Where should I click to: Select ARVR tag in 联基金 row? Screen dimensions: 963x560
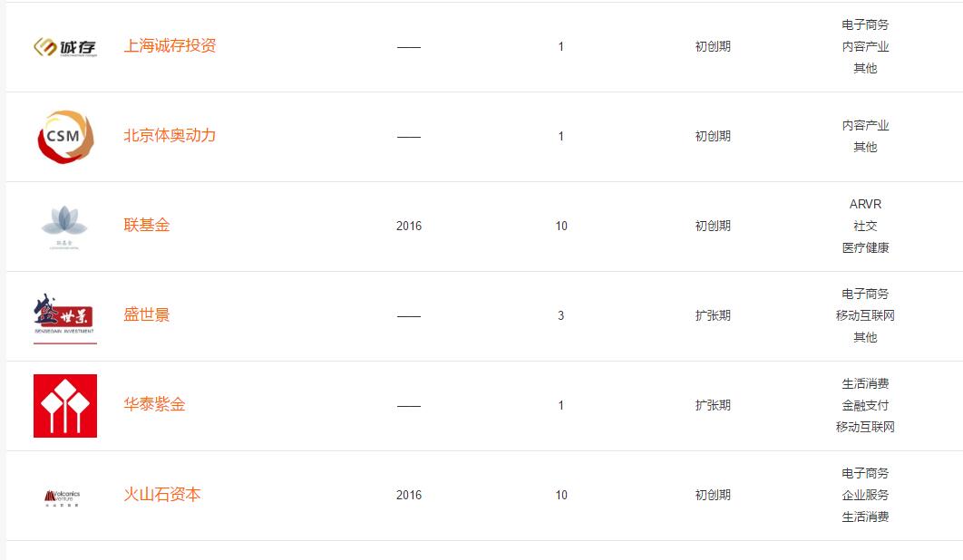click(x=865, y=204)
